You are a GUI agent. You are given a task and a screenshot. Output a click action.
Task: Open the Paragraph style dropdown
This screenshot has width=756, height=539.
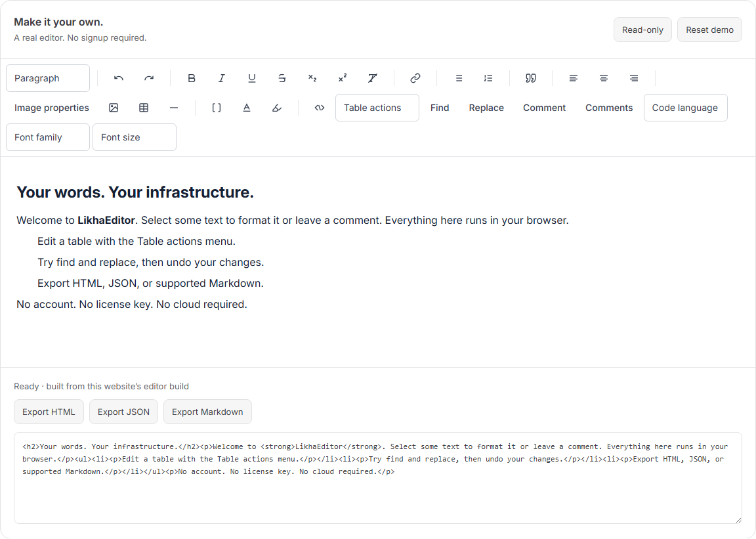coord(48,78)
